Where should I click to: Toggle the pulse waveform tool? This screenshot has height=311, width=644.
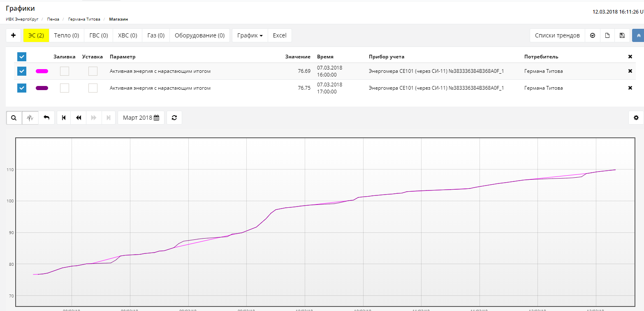click(x=30, y=118)
